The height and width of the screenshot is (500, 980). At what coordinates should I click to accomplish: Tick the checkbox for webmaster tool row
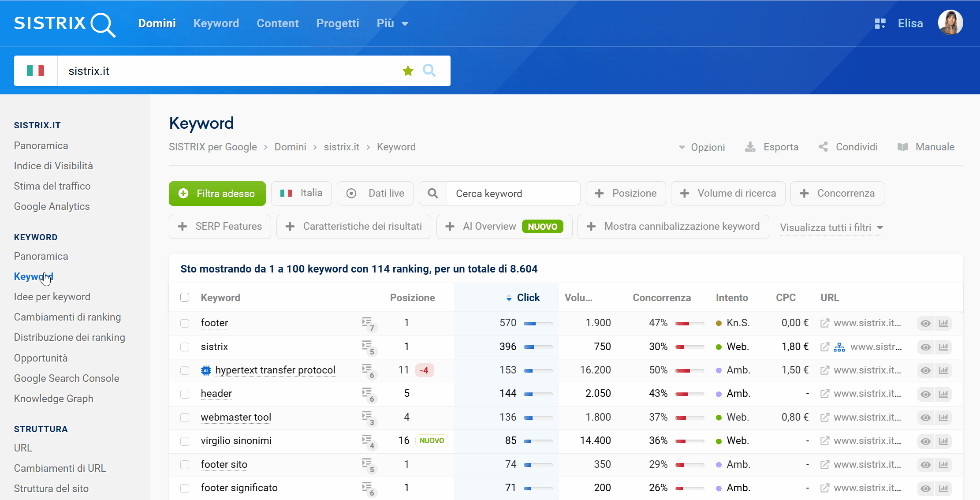(x=185, y=418)
